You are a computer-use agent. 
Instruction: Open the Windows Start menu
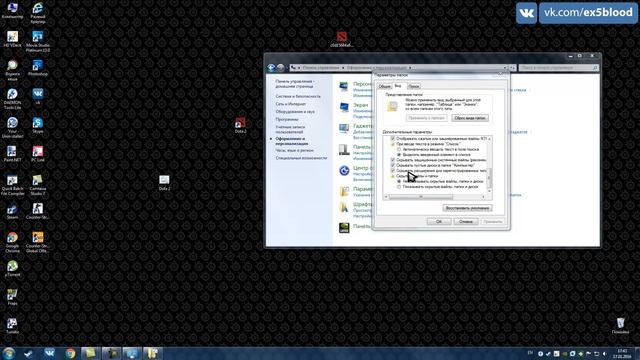(8, 353)
